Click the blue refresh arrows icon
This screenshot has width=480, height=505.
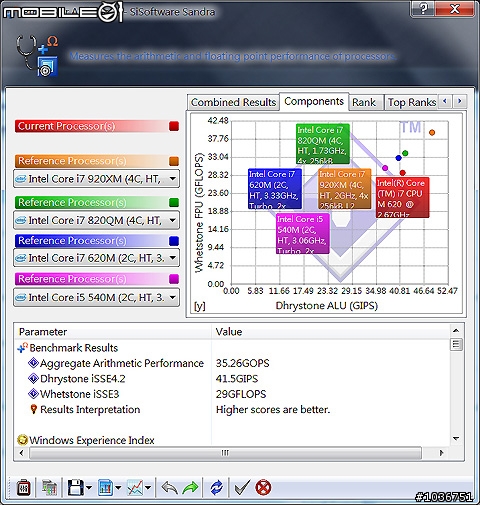pyautogui.click(x=217, y=488)
